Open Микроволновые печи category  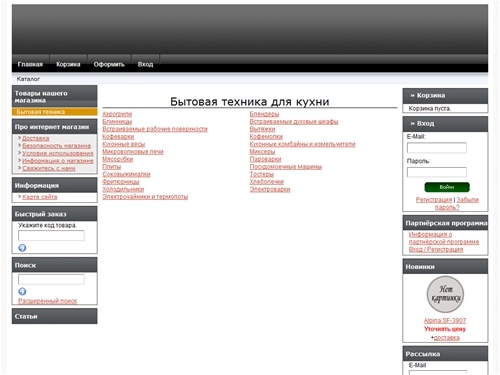(133, 152)
